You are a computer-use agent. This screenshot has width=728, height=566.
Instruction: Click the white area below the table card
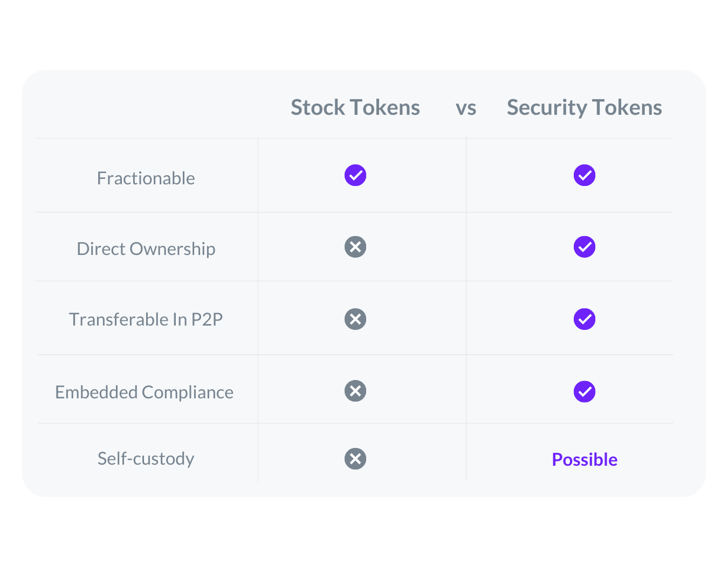364,531
